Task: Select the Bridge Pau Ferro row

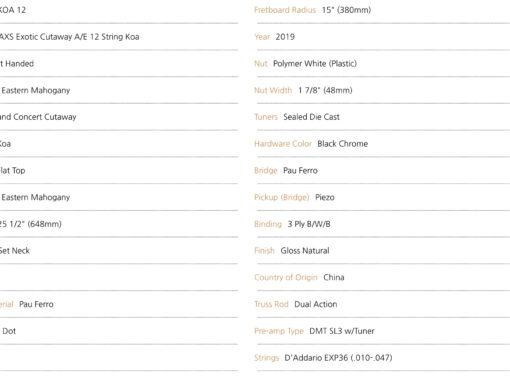Action: click(x=382, y=170)
